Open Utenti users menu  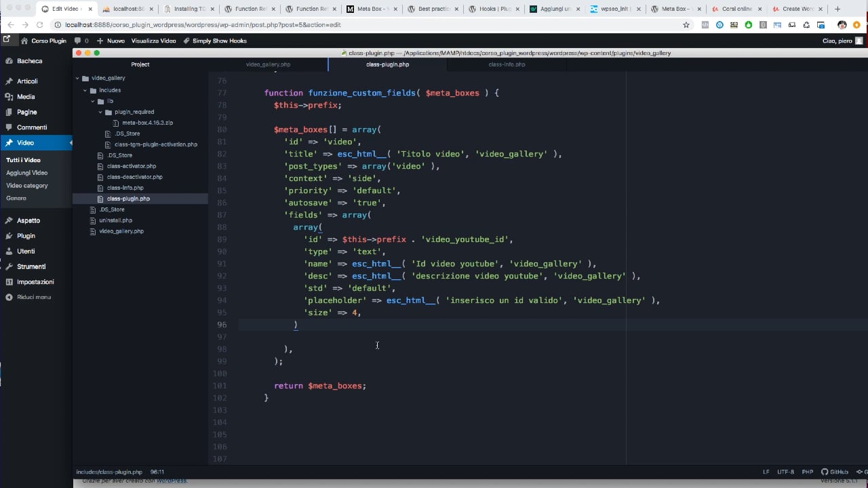(x=26, y=251)
